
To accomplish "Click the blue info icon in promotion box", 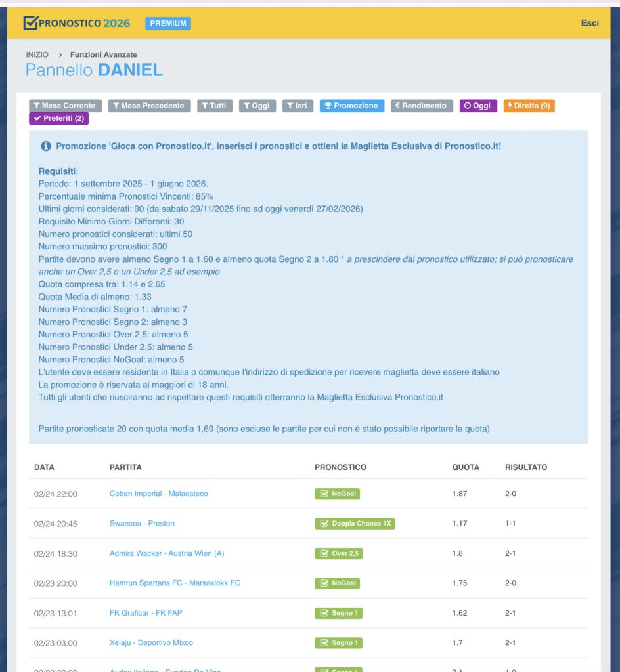I will tap(46, 146).
